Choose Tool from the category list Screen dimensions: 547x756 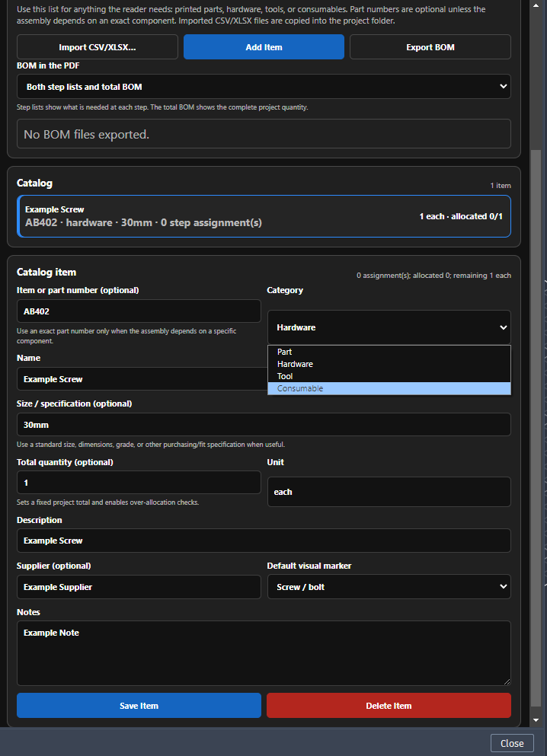point(389,376)
